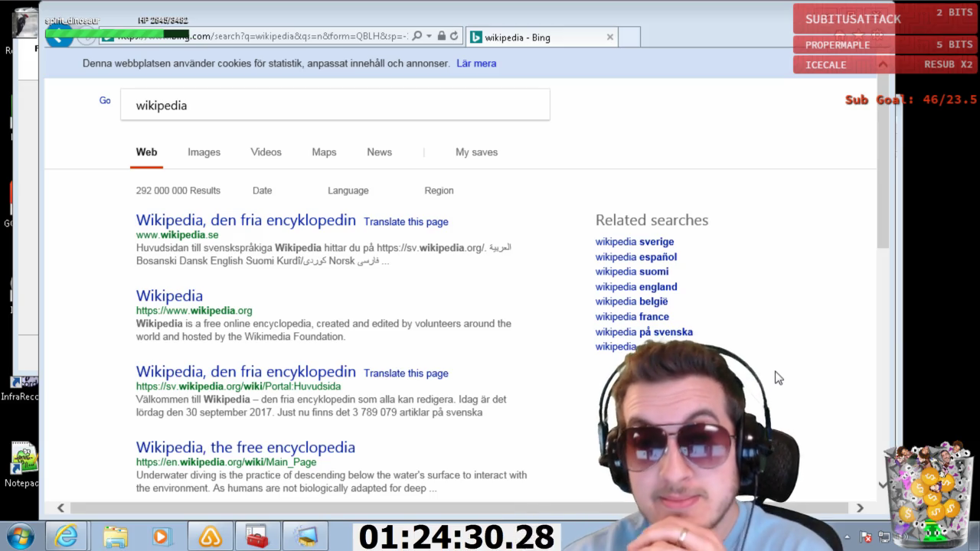
Task: Click the Windows Start orb
Action: (20, 536)
